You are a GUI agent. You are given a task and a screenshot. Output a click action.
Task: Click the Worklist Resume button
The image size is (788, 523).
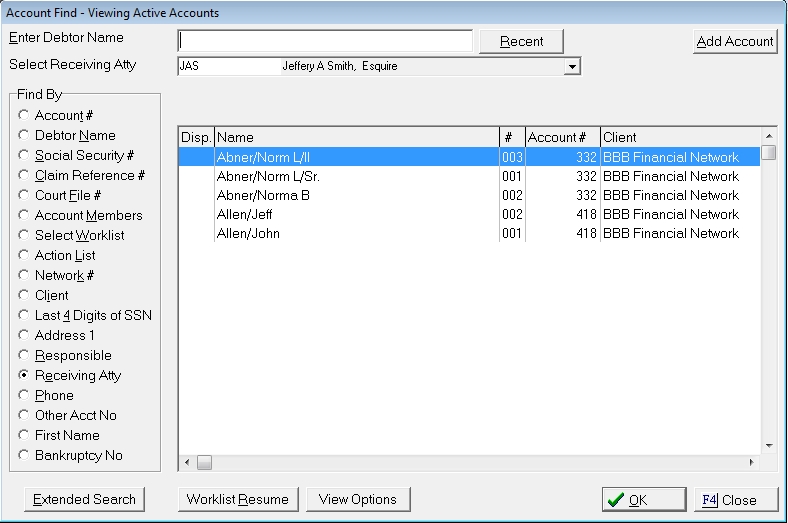(237, 500)
